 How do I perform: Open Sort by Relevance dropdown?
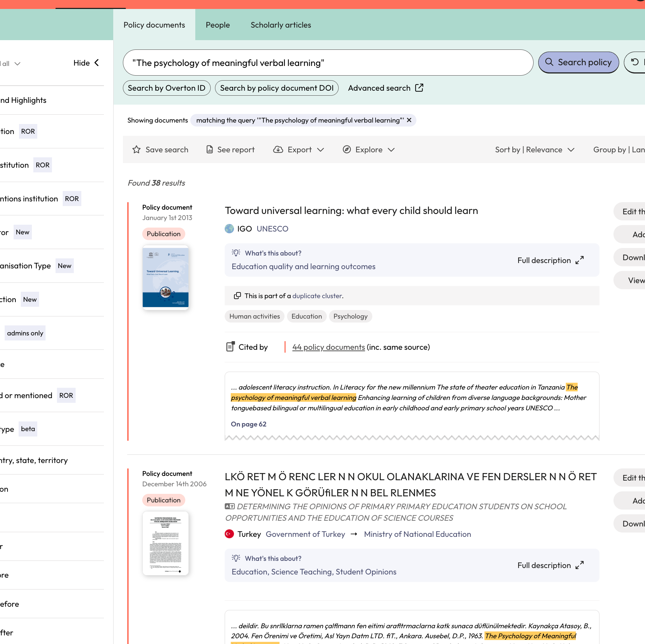pyautogui.click(x=535, y=149)
